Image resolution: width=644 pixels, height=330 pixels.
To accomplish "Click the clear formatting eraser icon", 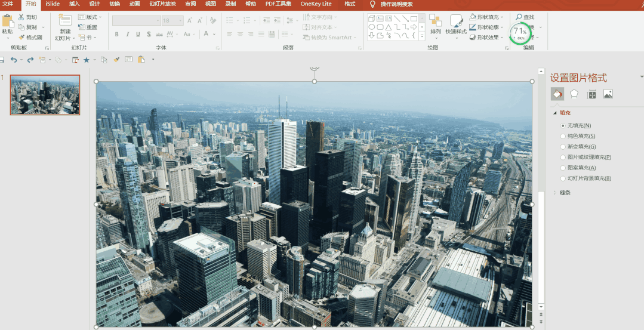I will (212, 20).
